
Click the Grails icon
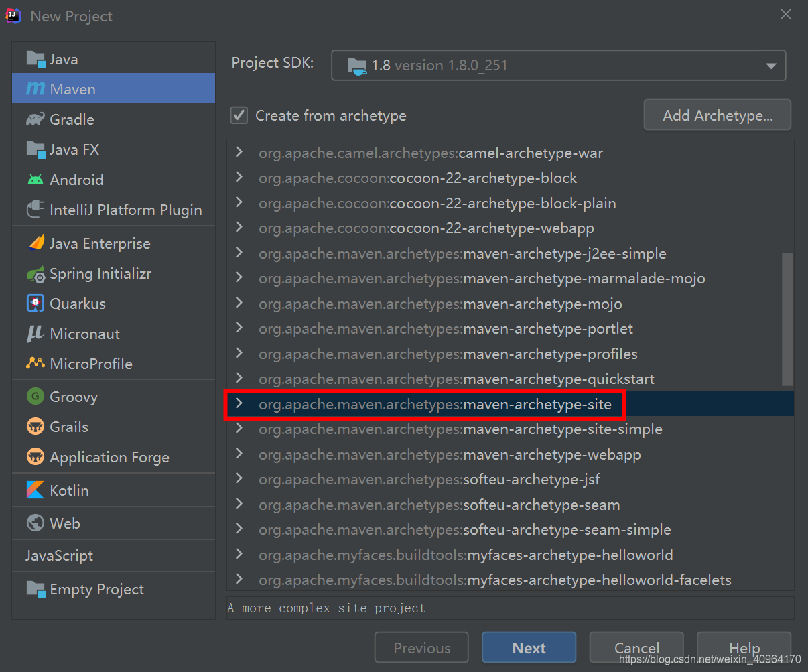point(36,427)
